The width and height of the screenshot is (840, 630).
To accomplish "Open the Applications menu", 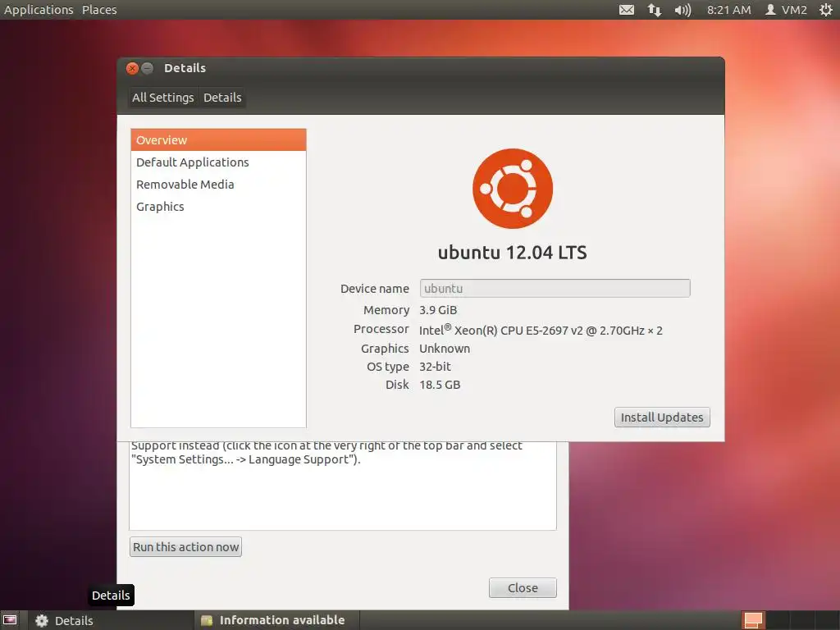I will click(39, 10).
